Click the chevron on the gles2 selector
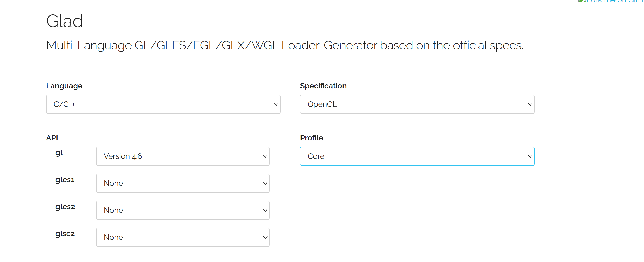 point(265,210)
